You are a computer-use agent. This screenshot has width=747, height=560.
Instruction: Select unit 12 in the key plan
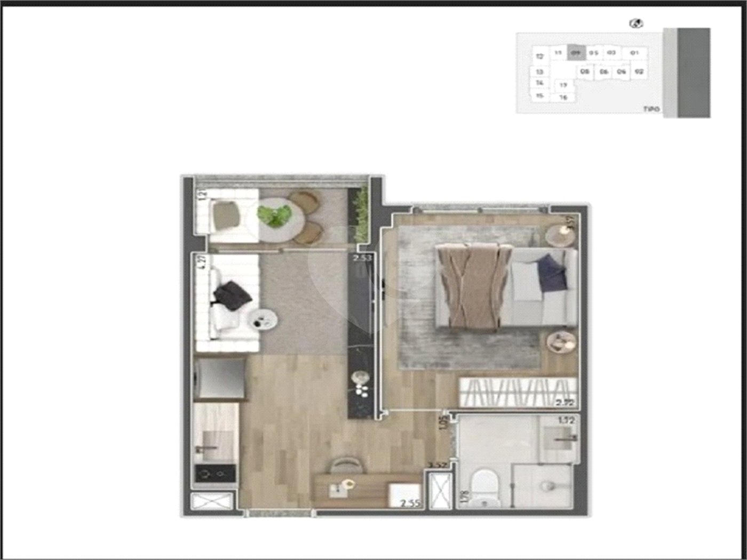[x=539, y=56]
